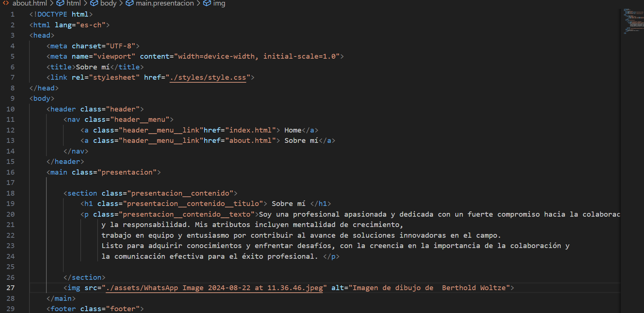This screenshot has height=313, width=644.
Task: Click the p presentacion__contenido__texto class value
Action: tap(187, 214)
